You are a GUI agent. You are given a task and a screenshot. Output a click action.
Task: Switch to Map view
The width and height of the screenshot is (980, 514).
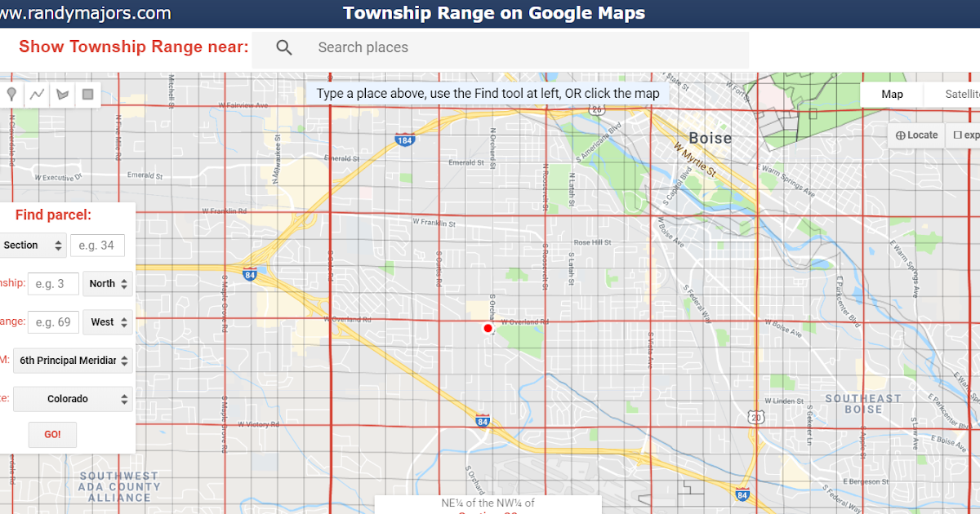click(891, 94)
